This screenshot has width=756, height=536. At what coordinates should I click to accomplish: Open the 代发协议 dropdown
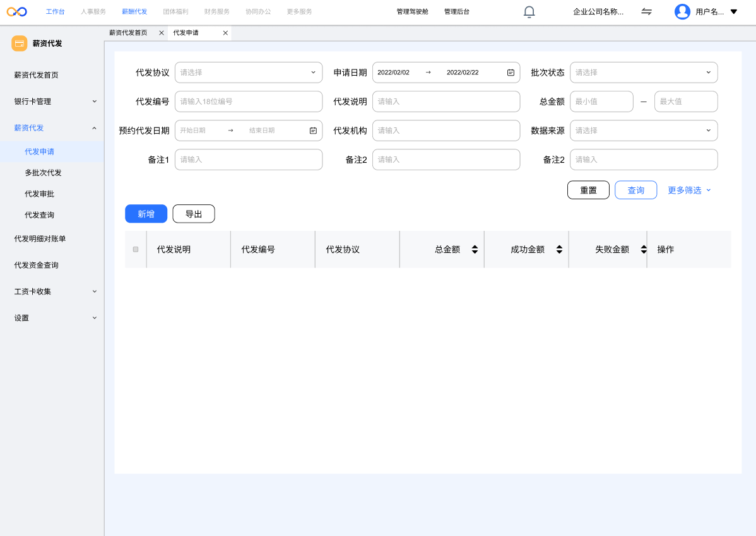[x=248, y=73]
